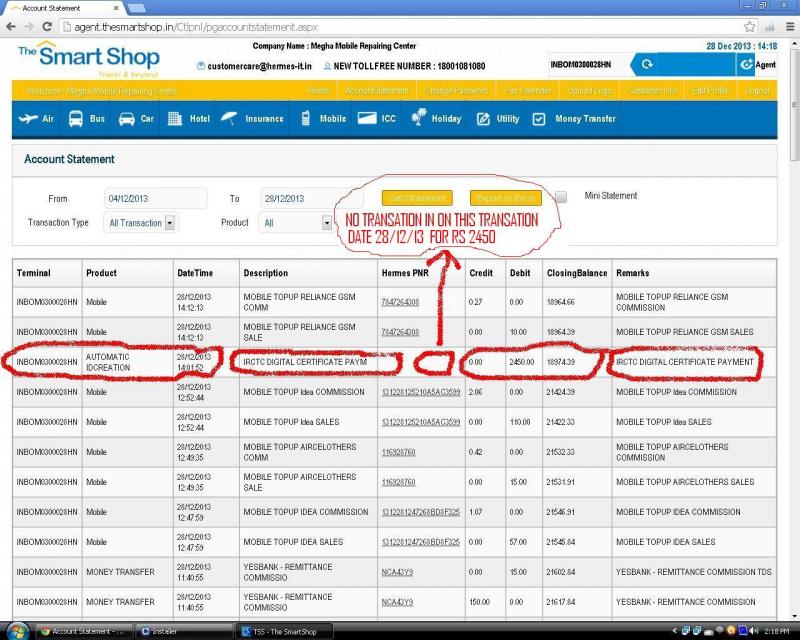Click the To date field
This screenshot has width=800, height=640.
tap(311, 199)
